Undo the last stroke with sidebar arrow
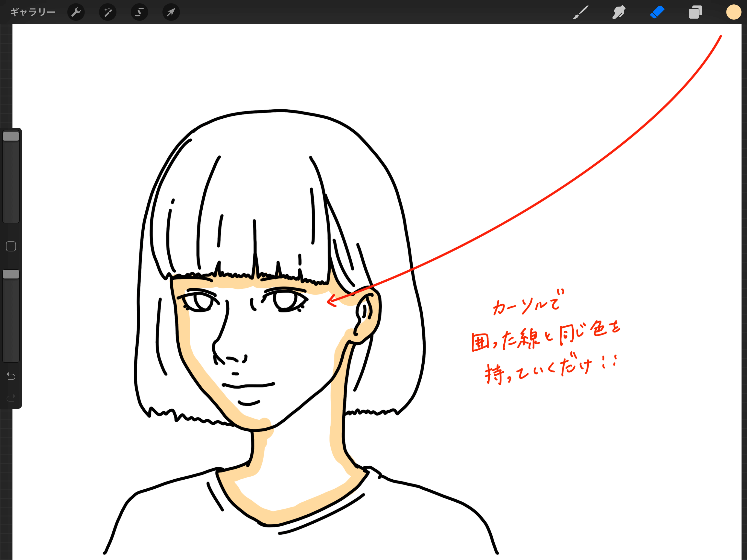Viewport: 747px width, 560px height. [11, 376]
